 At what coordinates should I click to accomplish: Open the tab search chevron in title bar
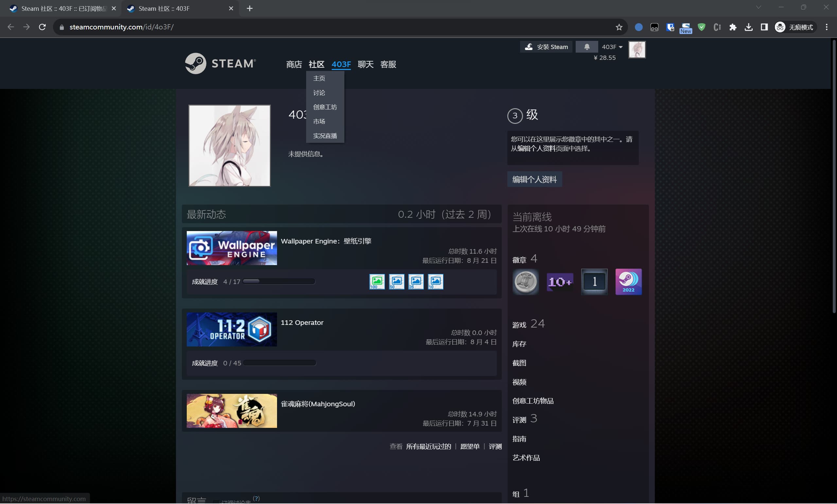pyautogui.click(x=758, y=8)
